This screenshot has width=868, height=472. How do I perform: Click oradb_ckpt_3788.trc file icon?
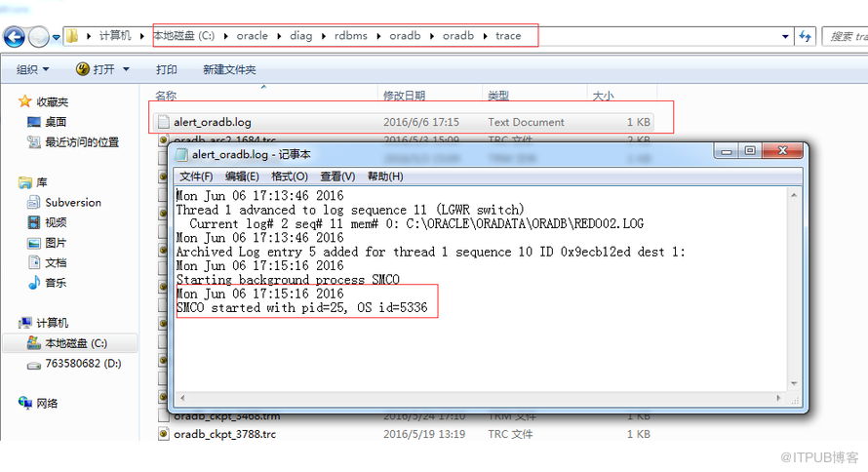coord(163,434)
